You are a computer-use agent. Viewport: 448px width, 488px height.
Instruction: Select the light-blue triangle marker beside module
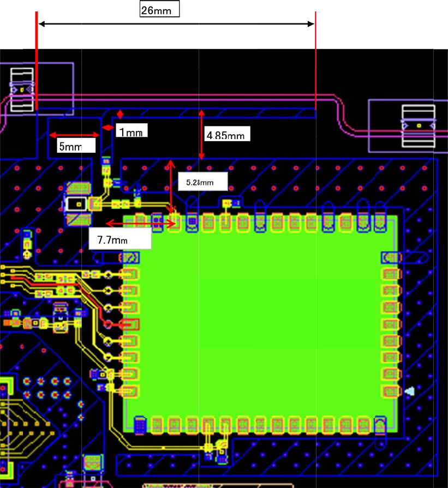click(x=410, y=391)
